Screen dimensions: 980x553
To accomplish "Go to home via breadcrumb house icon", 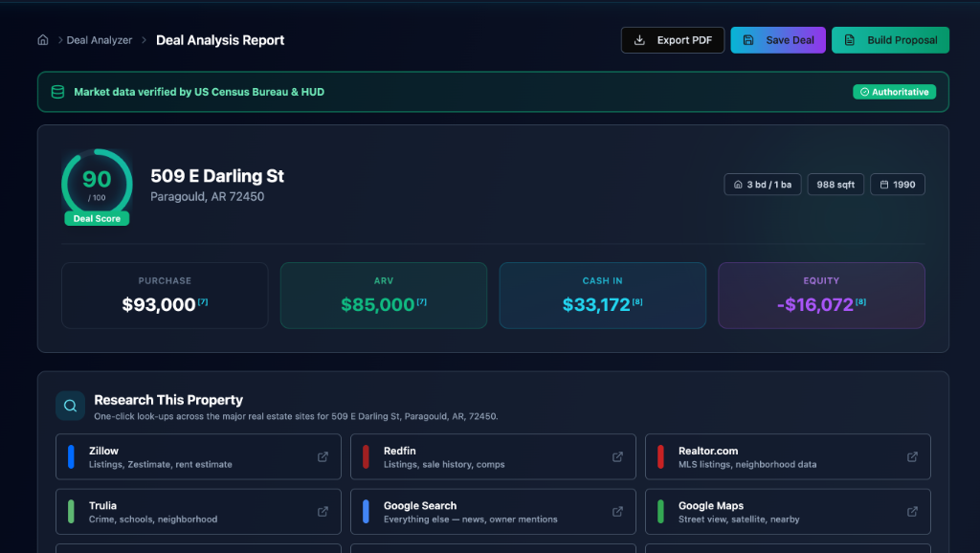I will pyautogui.click(x=42, y=40).
